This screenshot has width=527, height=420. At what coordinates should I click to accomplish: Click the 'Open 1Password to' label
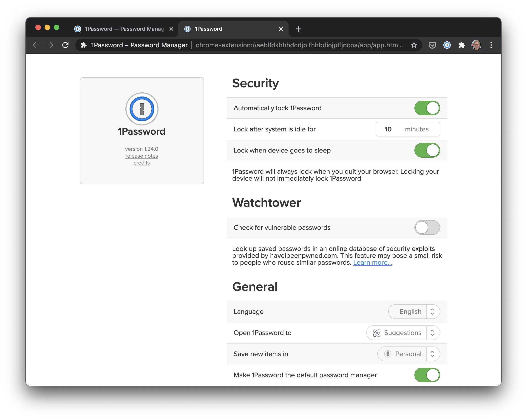pos(263,333)
